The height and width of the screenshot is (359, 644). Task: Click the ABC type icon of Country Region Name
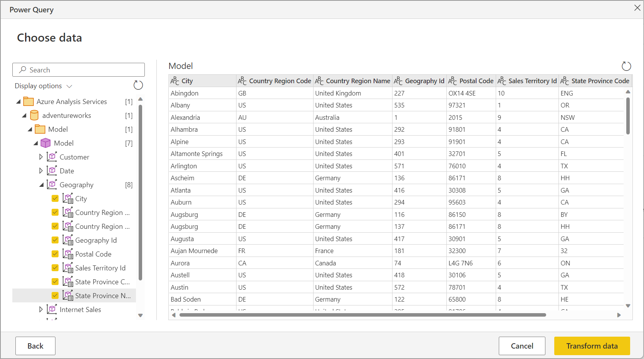[x=319, y=81]
